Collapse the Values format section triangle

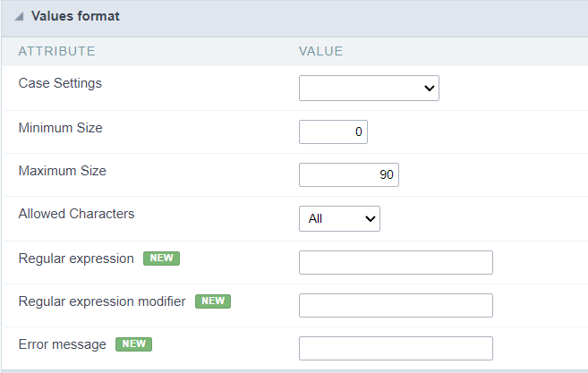(19, 17)
